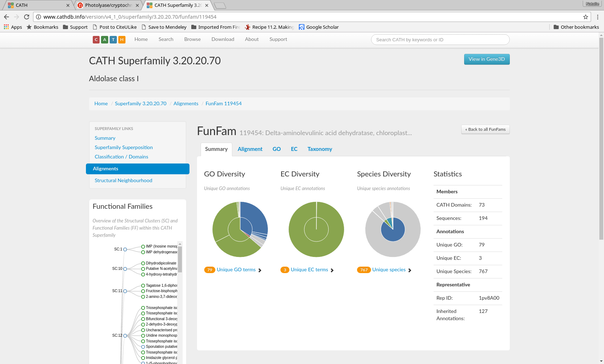The width and height of the screenshot is (604, 364).
Task: Open About in the navigation bar
Action: (x=252, y=40)
